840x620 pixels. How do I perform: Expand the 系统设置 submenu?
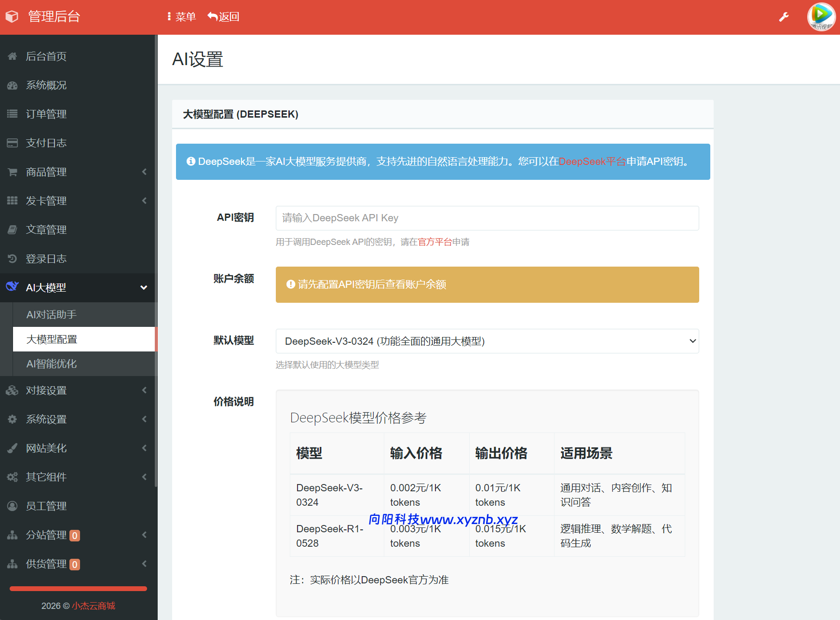[144, 419]
